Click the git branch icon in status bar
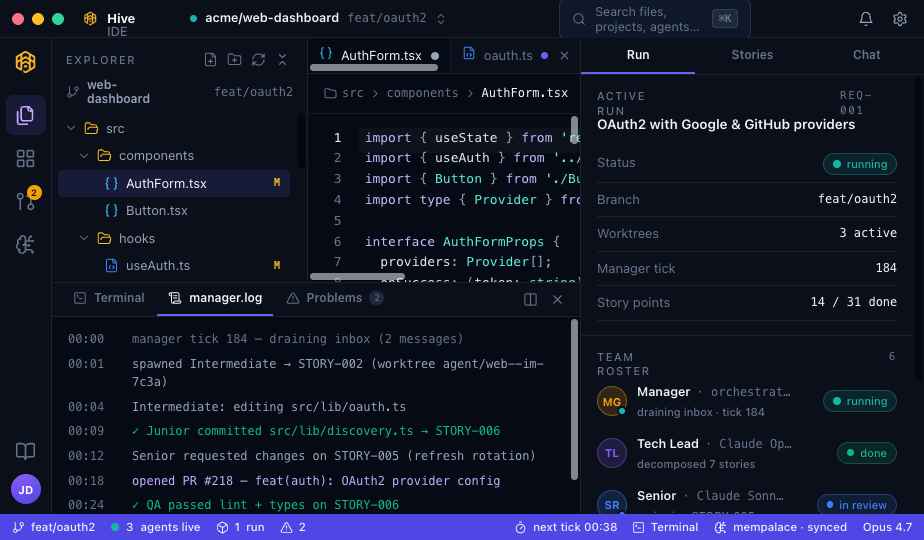 (x=19, y=527)
